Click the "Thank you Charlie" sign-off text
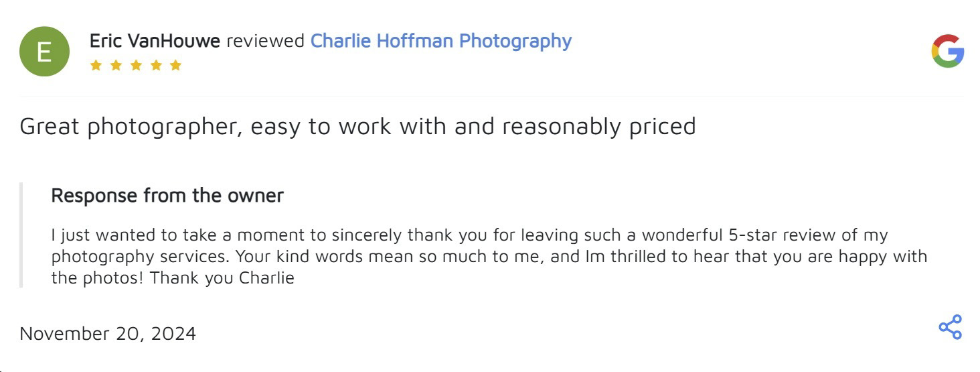Screen dimensions: 980x372 [x=222, y=278]
